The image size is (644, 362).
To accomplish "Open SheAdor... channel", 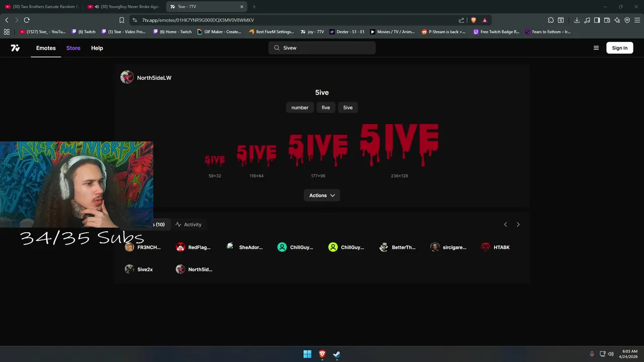I will [245, 247].
